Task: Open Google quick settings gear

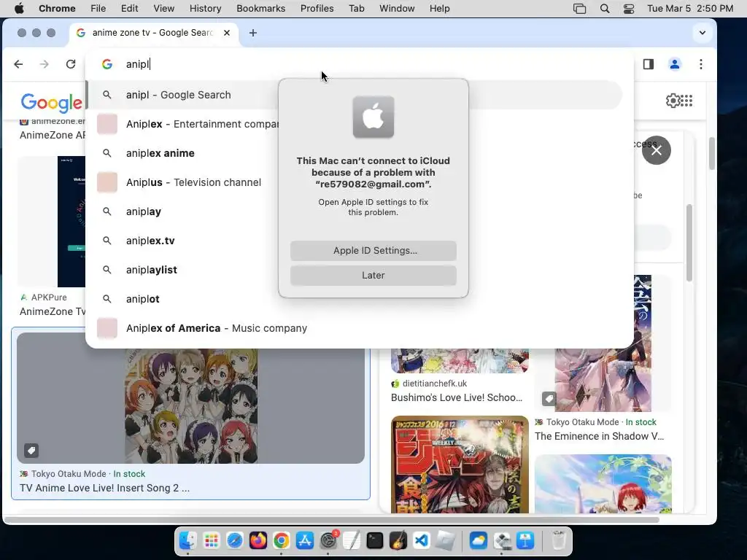Action: [673, 101]
